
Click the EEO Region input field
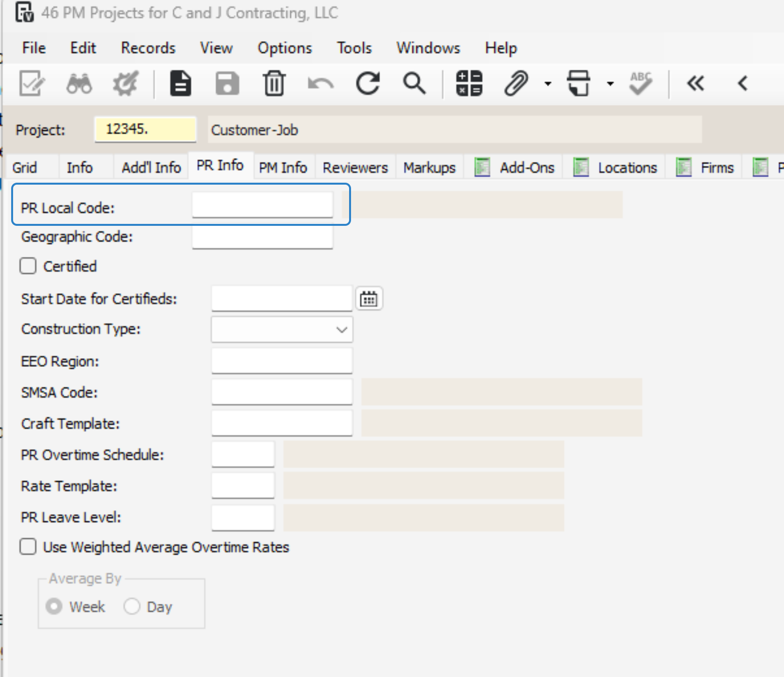[x=282, y=361]
